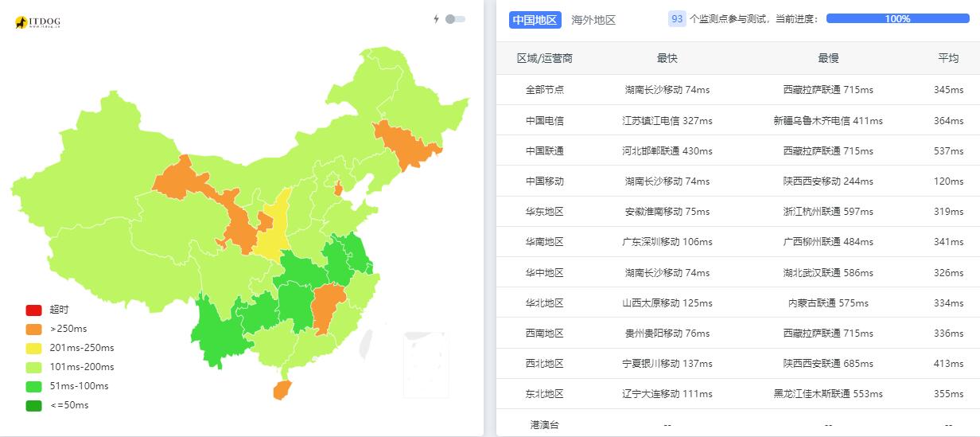
Task: Click the 93 monitoring points badge
Action: 677,19
